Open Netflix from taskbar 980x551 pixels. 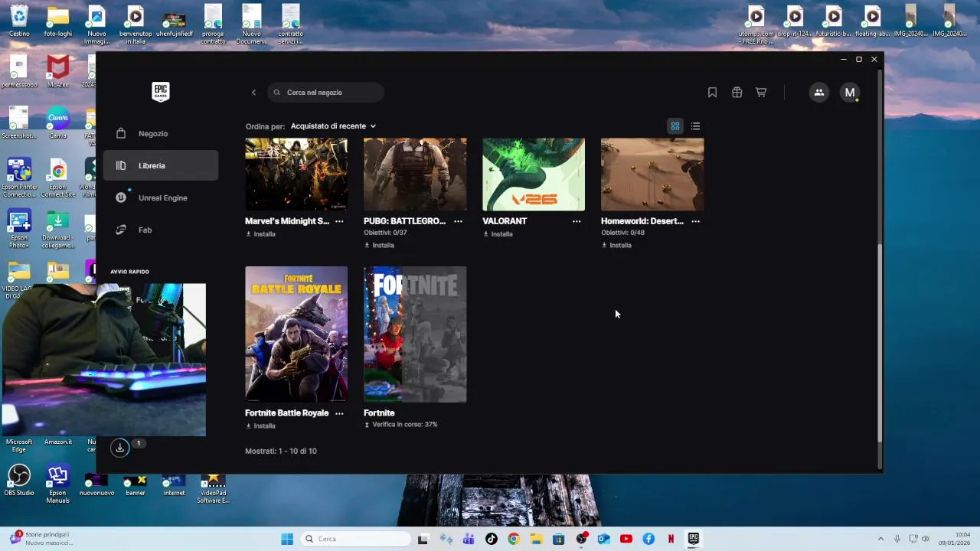[671, 539]
